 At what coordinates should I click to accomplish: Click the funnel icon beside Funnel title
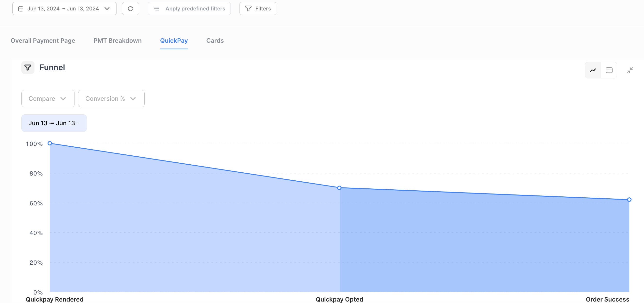28,67
